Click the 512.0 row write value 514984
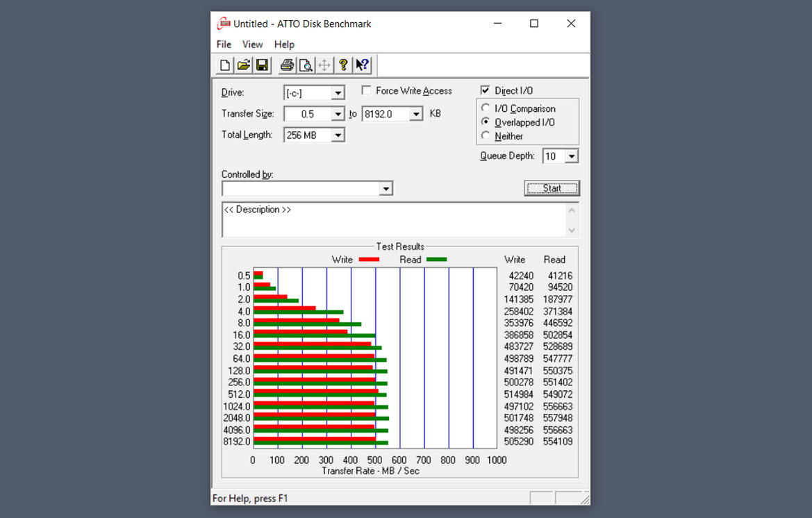This screenshot has height=518, width=812. 519,394
